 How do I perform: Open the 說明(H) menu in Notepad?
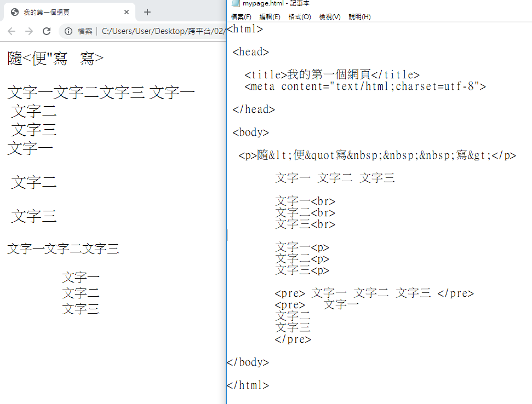(x=359, y=17)
